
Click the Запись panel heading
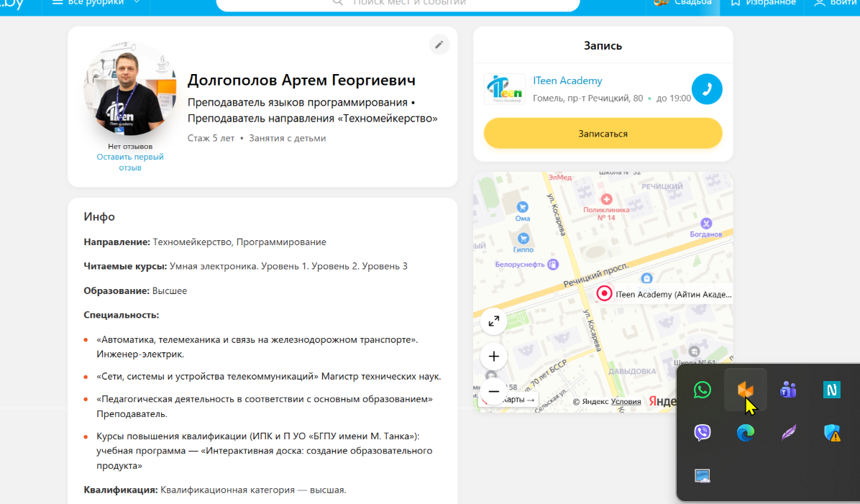point(603,45)
